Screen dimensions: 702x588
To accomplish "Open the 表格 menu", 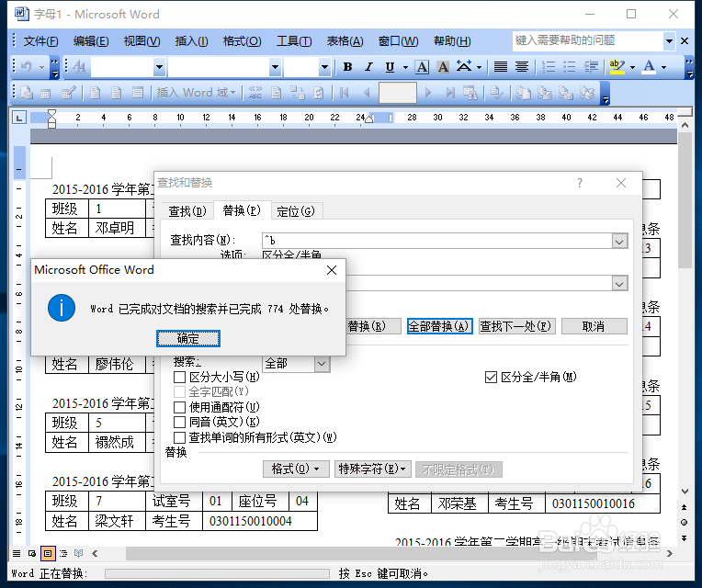I will point(345,41).
